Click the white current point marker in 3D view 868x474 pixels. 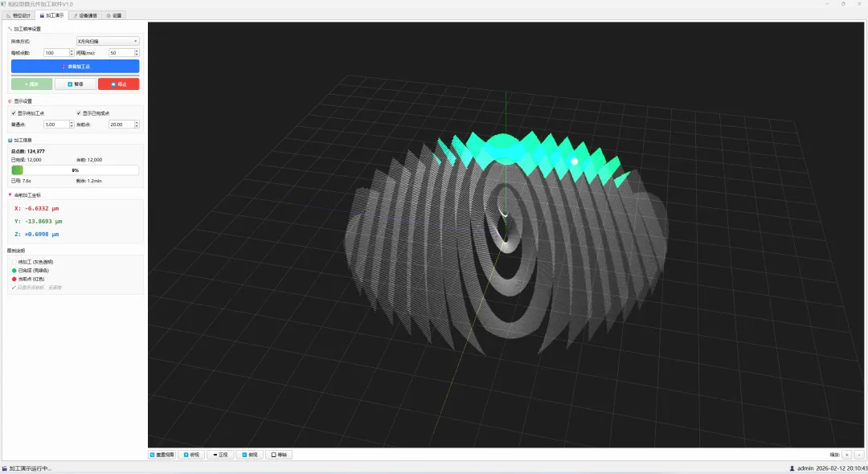pos(575,161)
